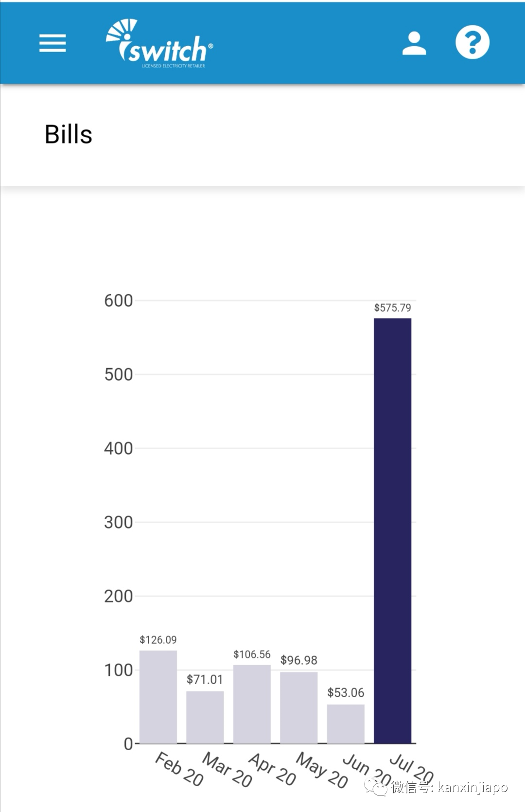The width and height of the screenshot is (525, 812).
Task: Click the $71.01 amount label
Action: pyautogui.click(x=205, y=680)
